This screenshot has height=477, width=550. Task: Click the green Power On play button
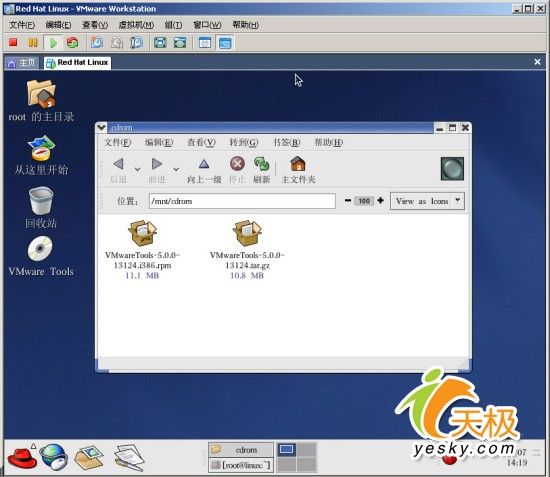click(53, 43)
